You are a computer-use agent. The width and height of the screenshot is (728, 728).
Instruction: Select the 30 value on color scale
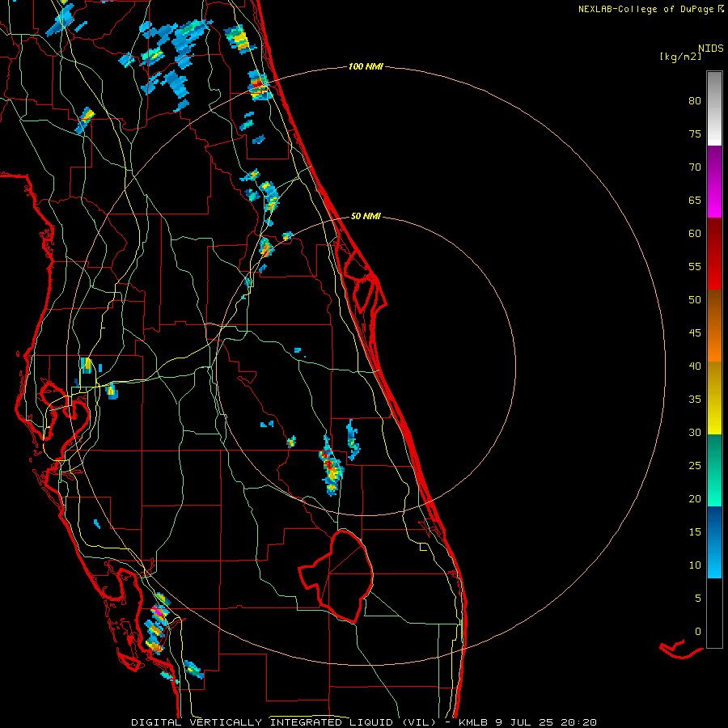pyautogui.click(x=695, y=433)
